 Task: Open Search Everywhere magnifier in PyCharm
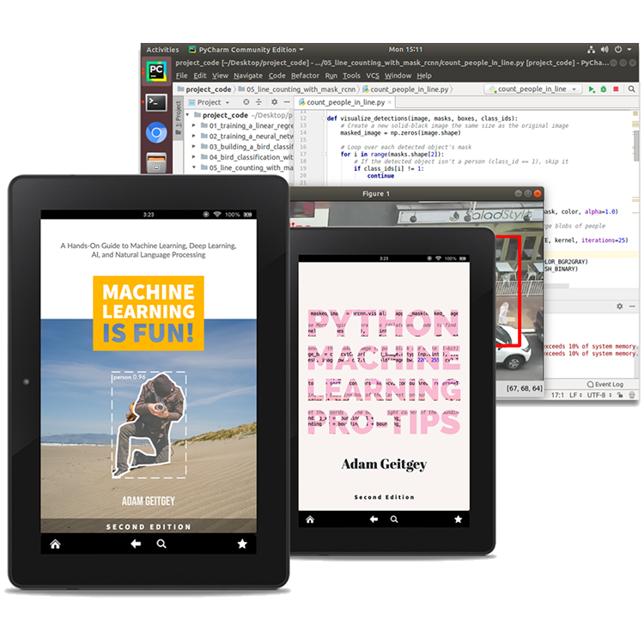click(631, 89)
